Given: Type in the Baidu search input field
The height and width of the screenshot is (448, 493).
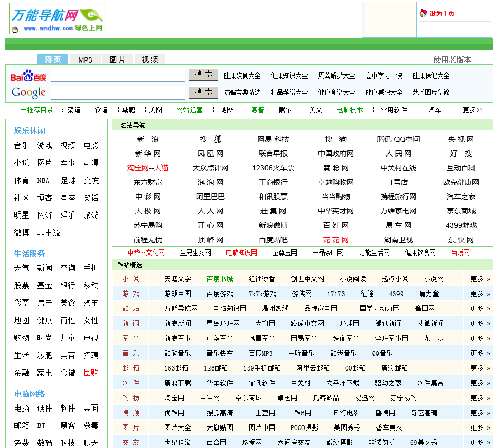Looking at the screenshot, I should click(x=118, y=75).
